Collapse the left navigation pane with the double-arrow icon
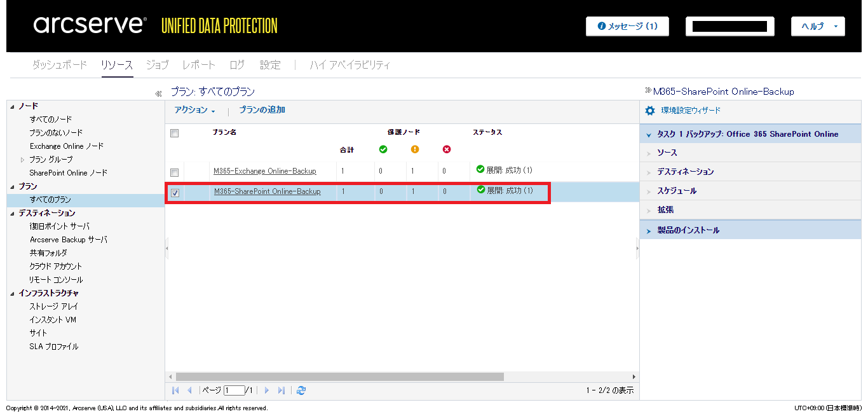 pyautogui.click(x=158, y=93)
